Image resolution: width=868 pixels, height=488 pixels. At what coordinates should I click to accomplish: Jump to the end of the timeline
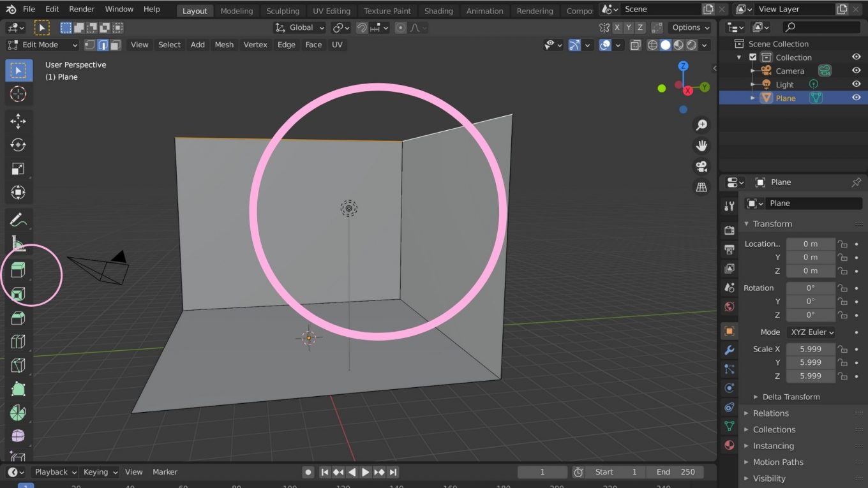point(393,472)
